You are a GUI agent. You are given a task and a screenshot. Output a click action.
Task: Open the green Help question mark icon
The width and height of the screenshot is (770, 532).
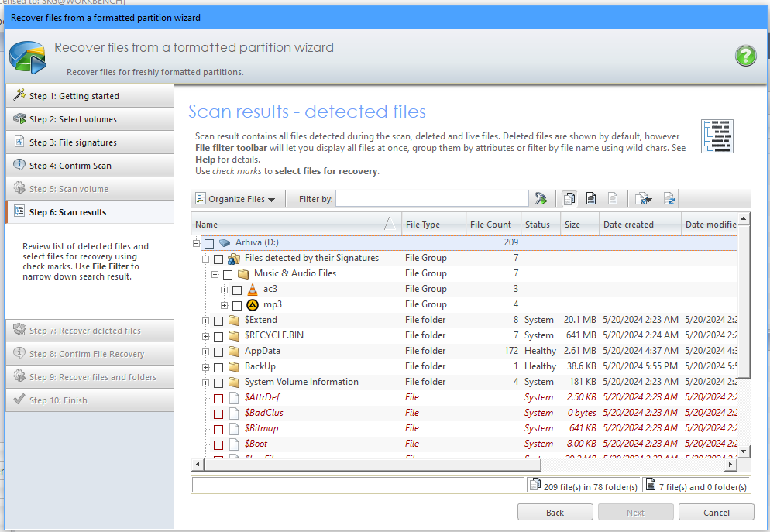point(745,56)
